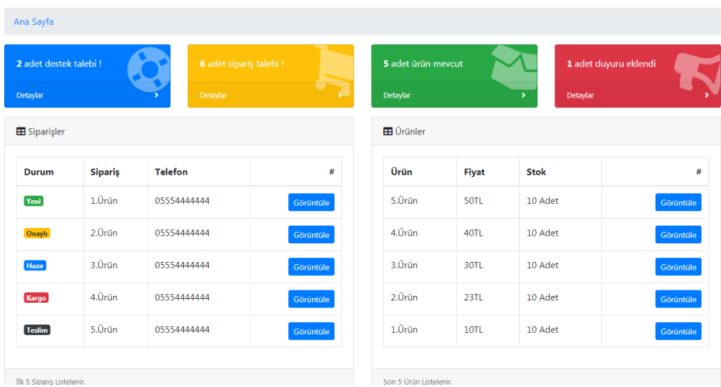
Task: Click phone number in the 1.Ürün order row
Action: [x=182, y=201]
